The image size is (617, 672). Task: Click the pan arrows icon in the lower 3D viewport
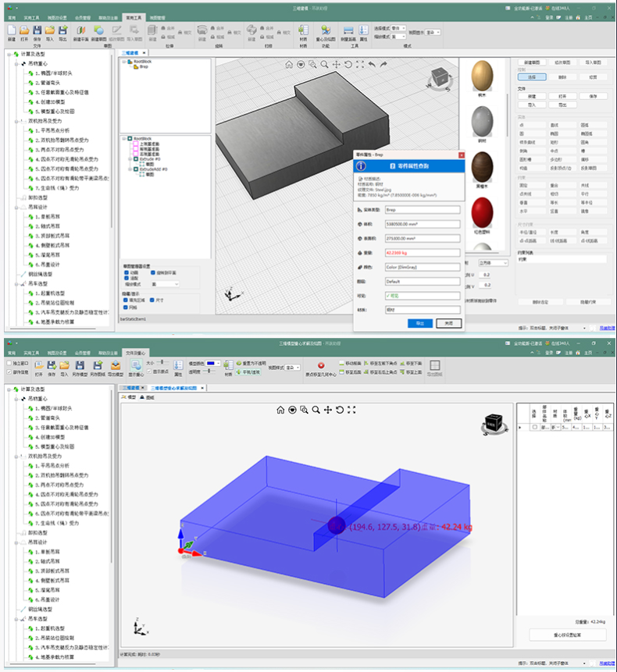pos(328,410)
